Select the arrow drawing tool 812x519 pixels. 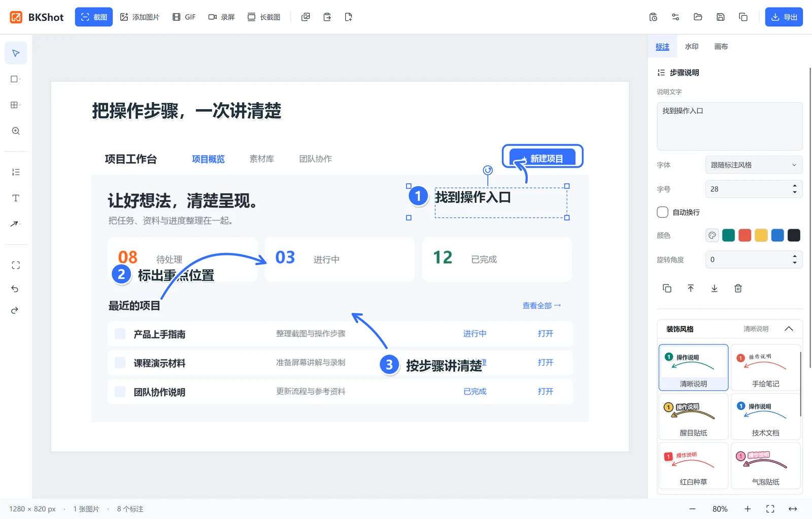tap(16, 224)
